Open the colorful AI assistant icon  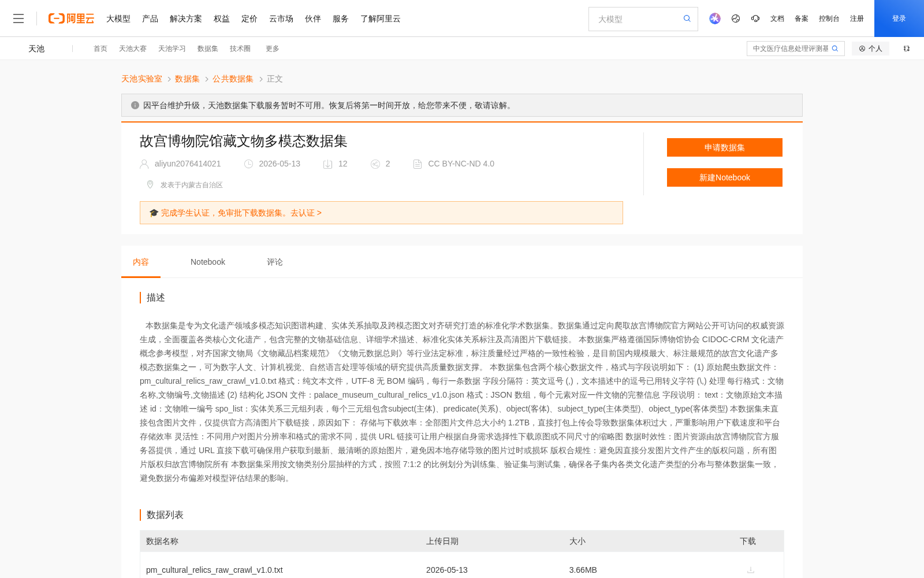[715, 18]
